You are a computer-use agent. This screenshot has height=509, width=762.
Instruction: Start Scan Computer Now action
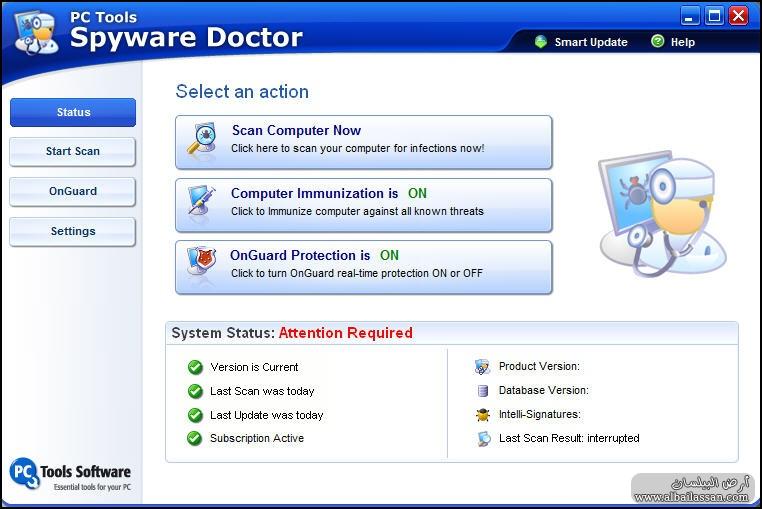point(364,142)
